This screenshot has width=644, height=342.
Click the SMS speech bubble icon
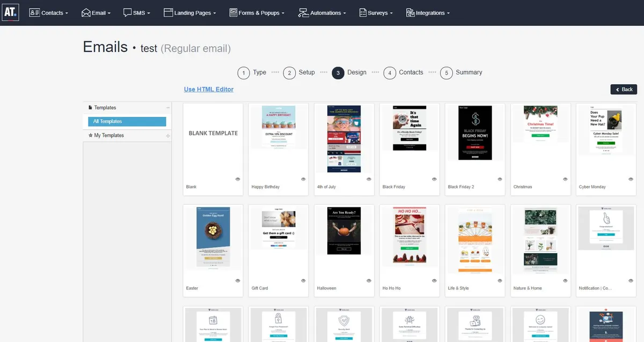point(127,12)
